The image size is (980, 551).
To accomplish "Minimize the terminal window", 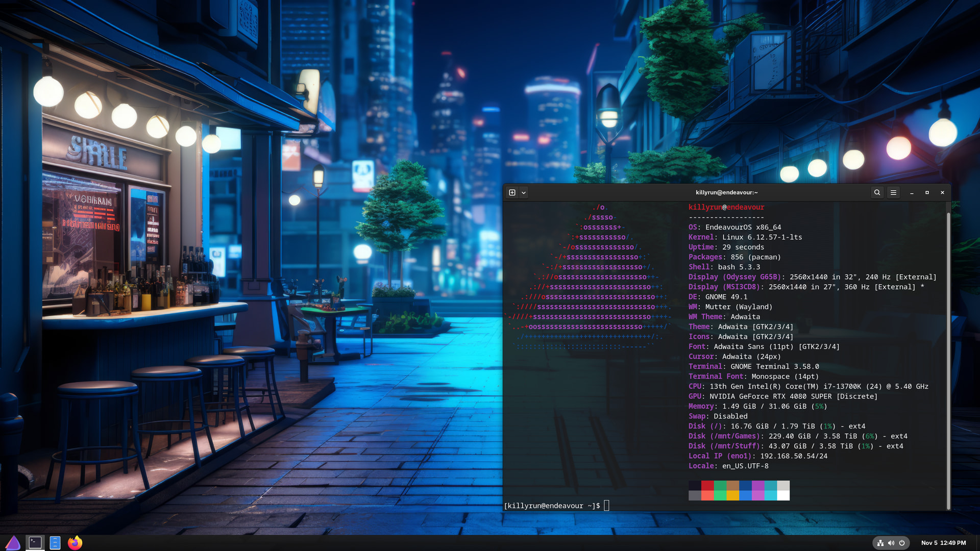I will click(x=912, y=193).
